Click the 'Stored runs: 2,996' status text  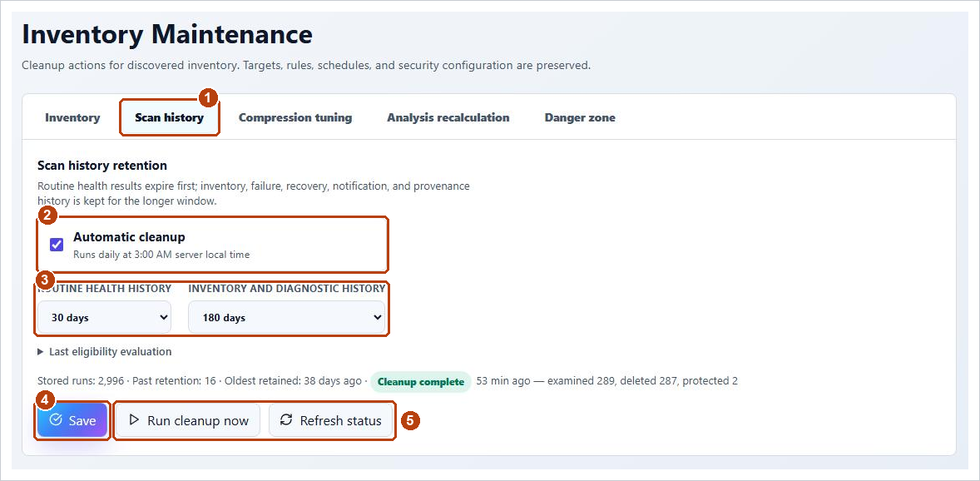tap(79, 381)
